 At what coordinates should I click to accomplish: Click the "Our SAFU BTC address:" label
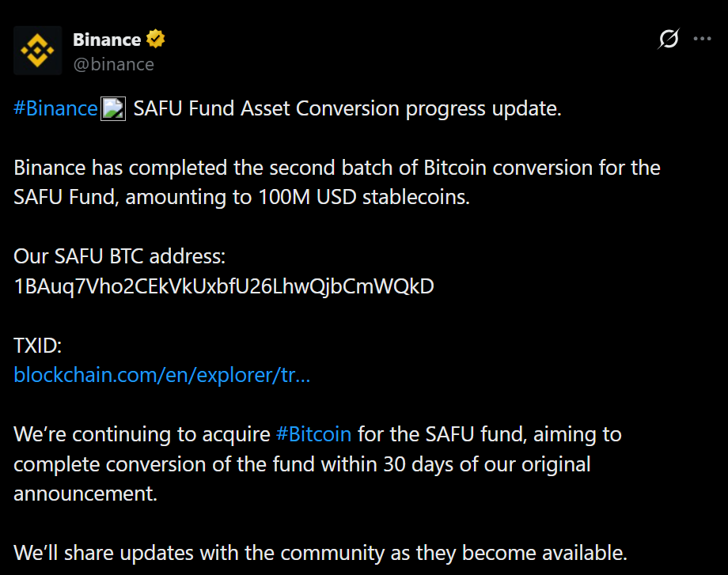click(x=120, y=256)
